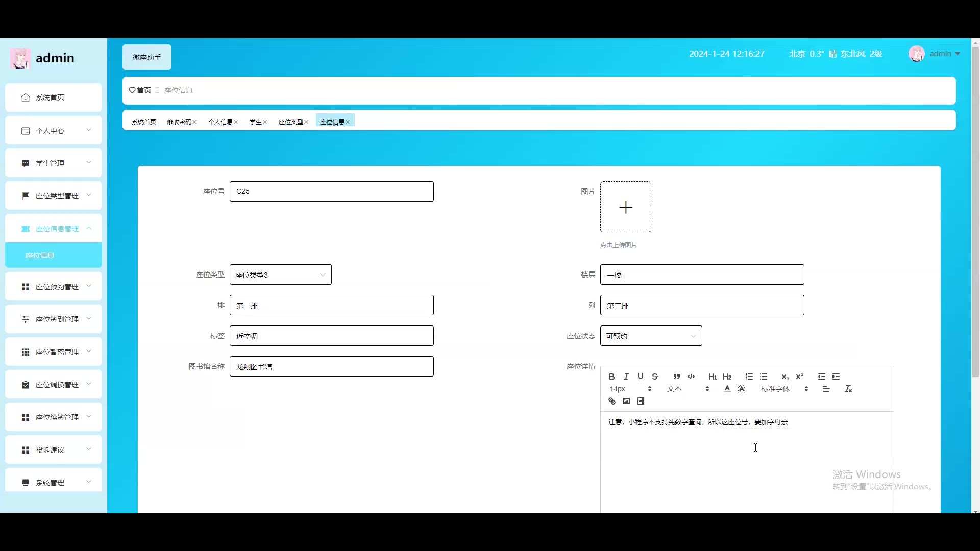
Task: Toggle bold formatting in editor
Action: click(x=611, y=377)
